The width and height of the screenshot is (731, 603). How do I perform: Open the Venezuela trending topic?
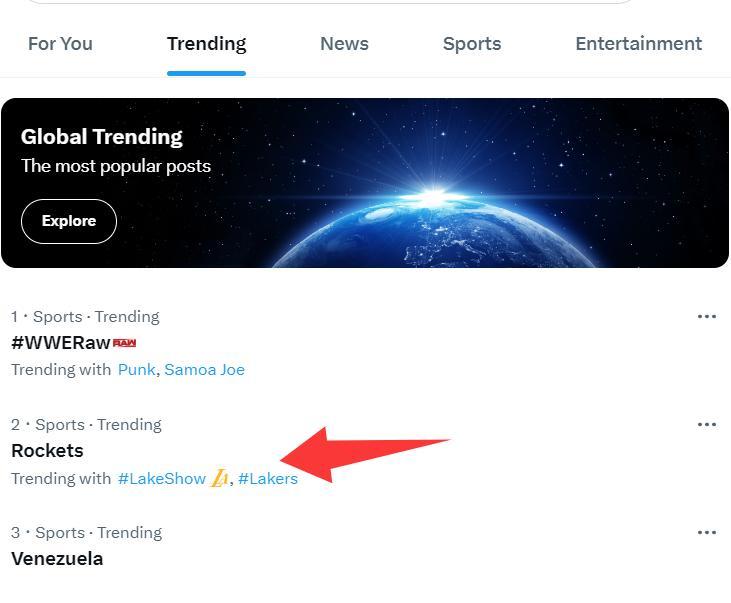(x=57, y=559)
